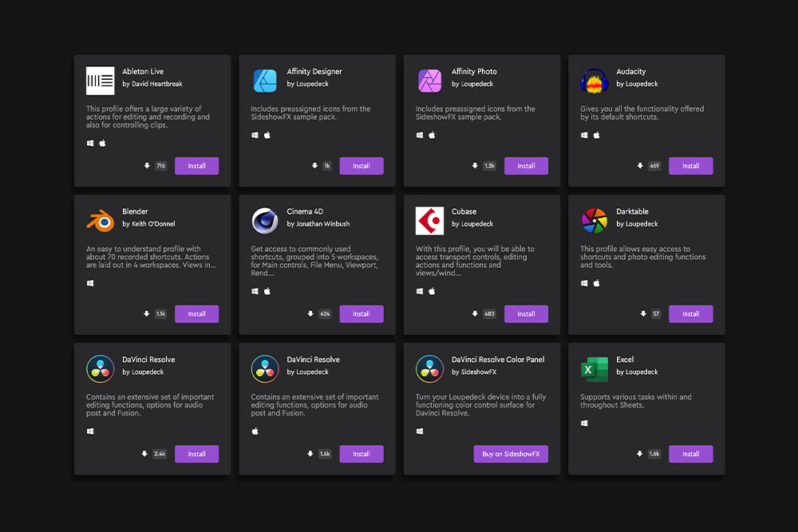
Task: Click the Audacity headphones icon
Action: click(594, 81)
